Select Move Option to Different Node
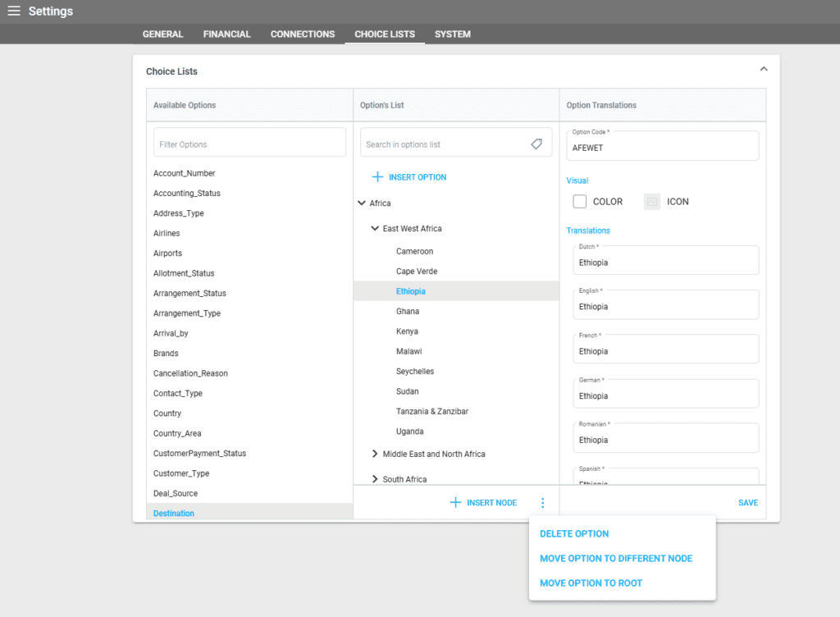 pyautogui.click(x=616, y=559)
